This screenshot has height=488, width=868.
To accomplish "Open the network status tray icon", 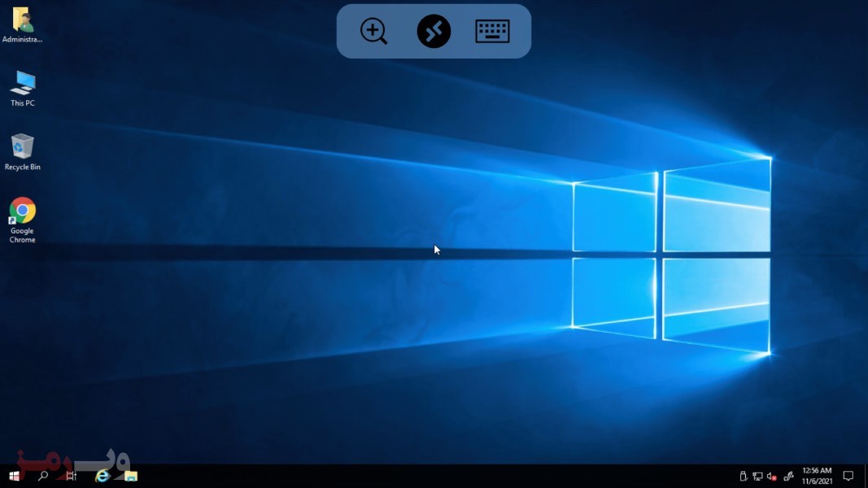I will (x=758, y=476).
